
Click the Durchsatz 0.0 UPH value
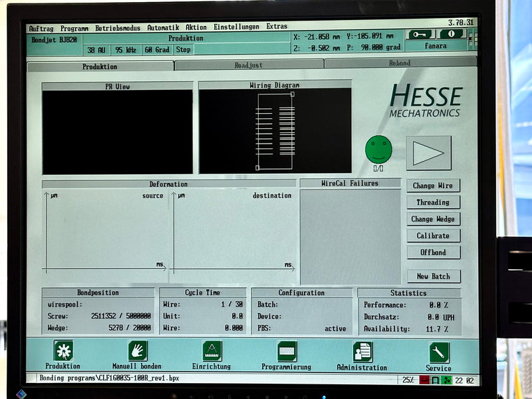click(441, 317)
